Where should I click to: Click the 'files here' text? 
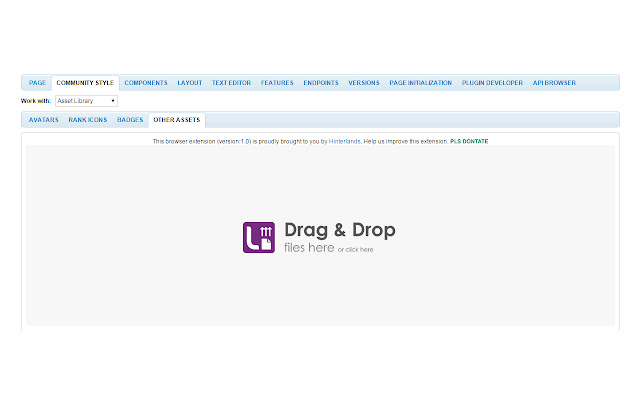coord(309,248)
